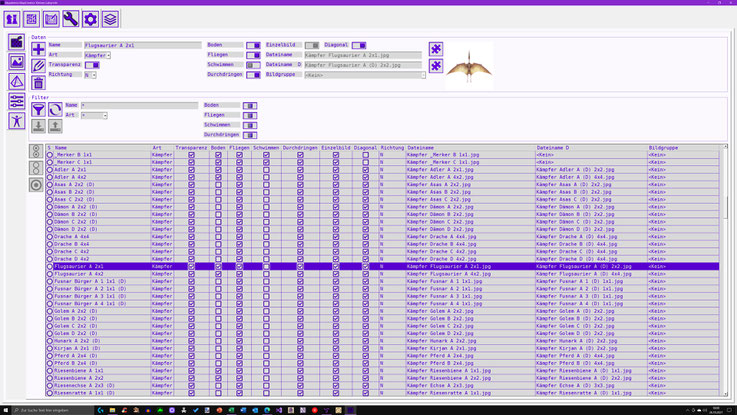737x415 pixels.
Task: Click the chess pieces icon in top toolbar
Action: [x=12, y=19]
